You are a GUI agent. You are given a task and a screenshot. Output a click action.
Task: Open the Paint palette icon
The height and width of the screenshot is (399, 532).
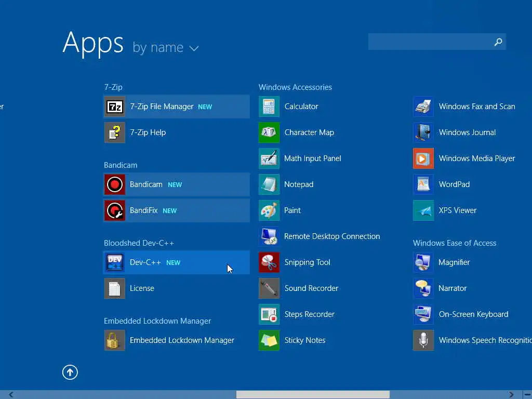[x=269, y=210]
